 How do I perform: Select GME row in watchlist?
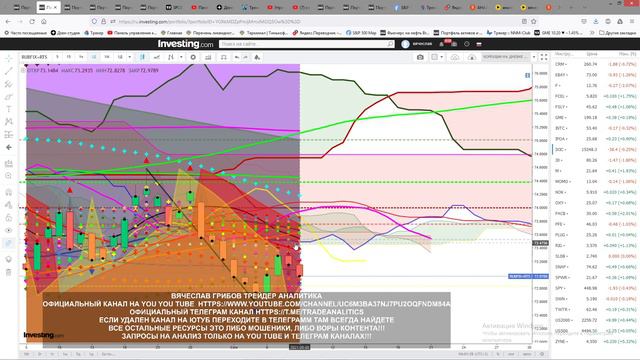click(x=595, y=118)
